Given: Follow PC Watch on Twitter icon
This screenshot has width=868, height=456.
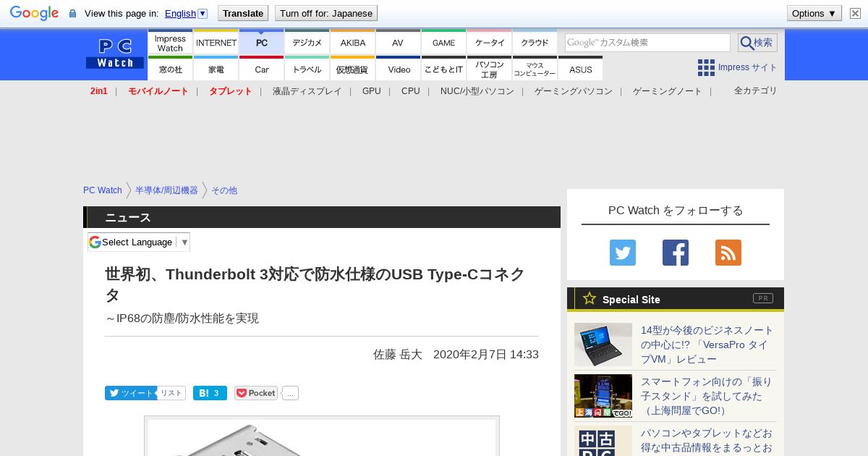Looking at the screenshot, I should (623, 253).
